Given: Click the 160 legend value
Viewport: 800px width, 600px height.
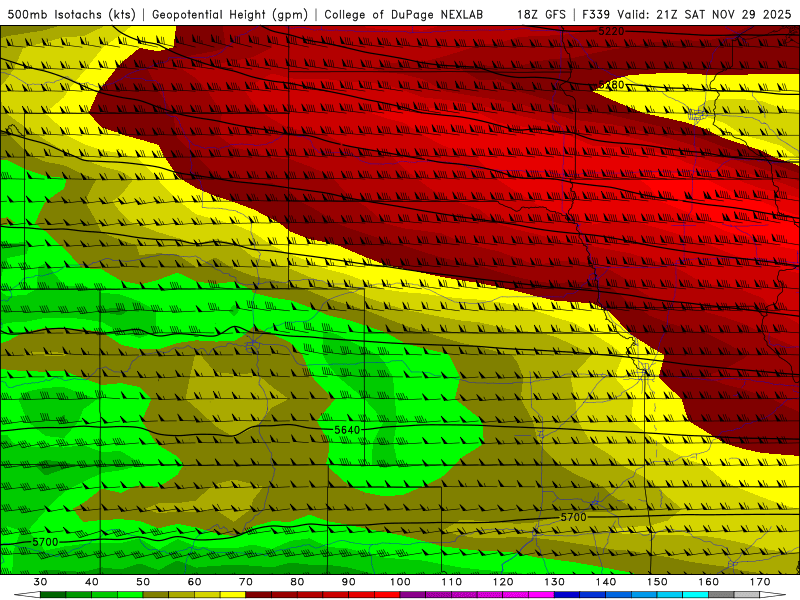Looking at the screenshot, I should tap(709, 582).
